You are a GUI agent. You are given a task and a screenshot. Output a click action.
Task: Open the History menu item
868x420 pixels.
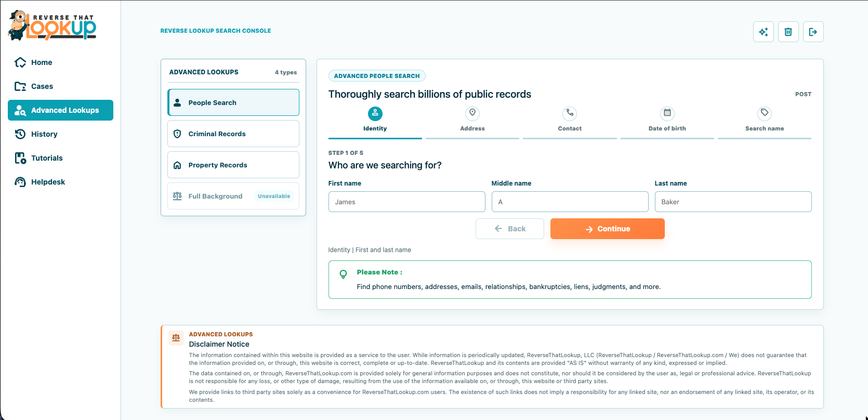(x=60, y=134)
